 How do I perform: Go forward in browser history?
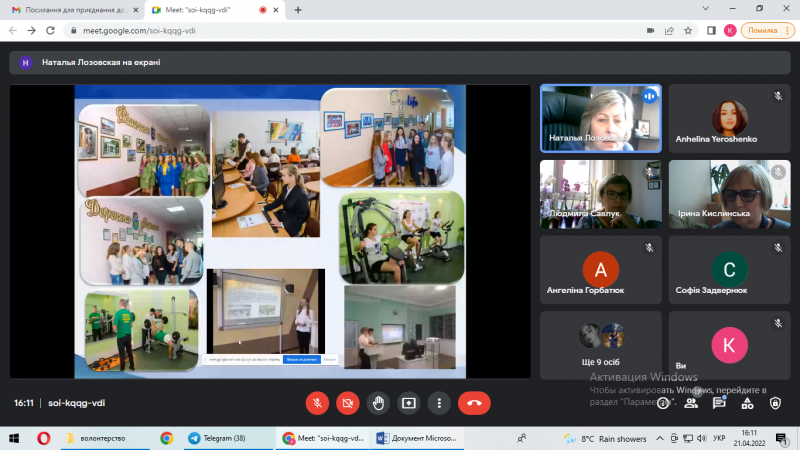(32, 31)
